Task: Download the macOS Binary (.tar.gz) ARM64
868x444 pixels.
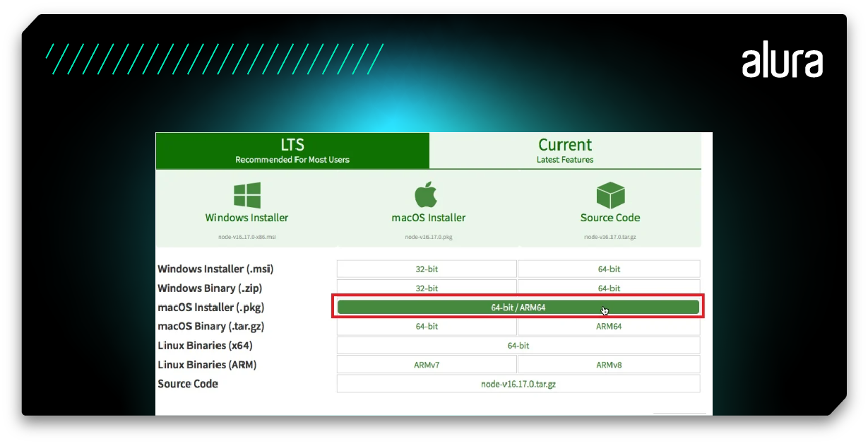Action: click(609, 327)
